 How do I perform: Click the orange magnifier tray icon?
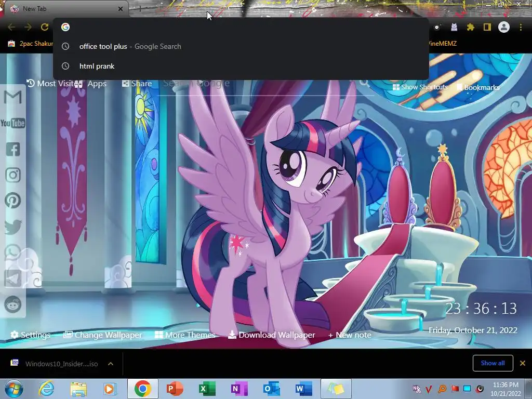coord(442,389)
